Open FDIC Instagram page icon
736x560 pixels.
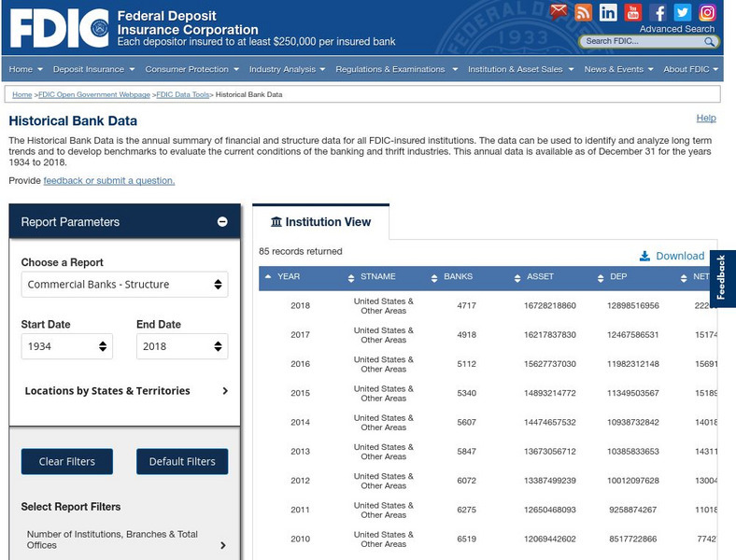708,12
